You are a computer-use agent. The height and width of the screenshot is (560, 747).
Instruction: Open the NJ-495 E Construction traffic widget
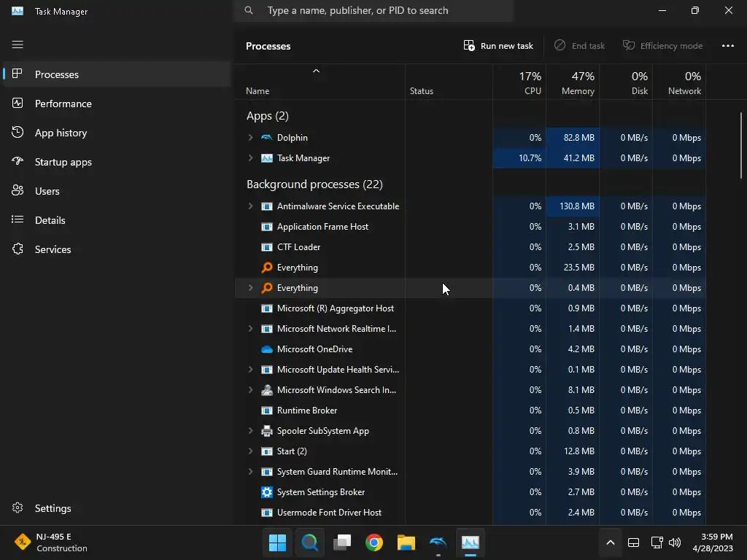51,542
